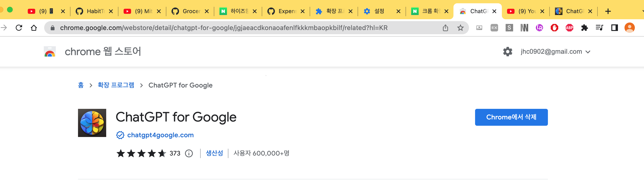Go to 확장 프로그램 breadcrumb link
Screen dimensions: 644x190
tap(116, 85)
